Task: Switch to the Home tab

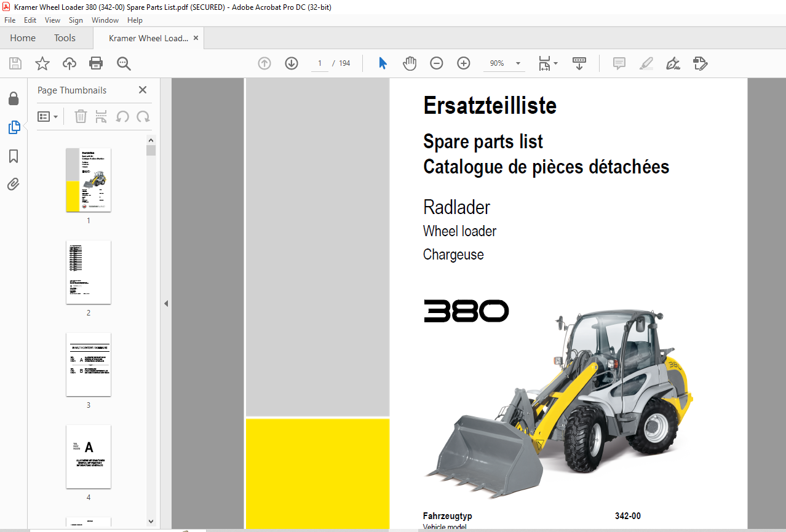Action: point(23,38)
